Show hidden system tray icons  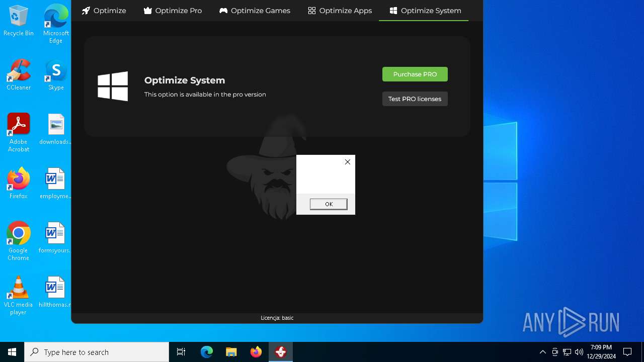[542, 352]
